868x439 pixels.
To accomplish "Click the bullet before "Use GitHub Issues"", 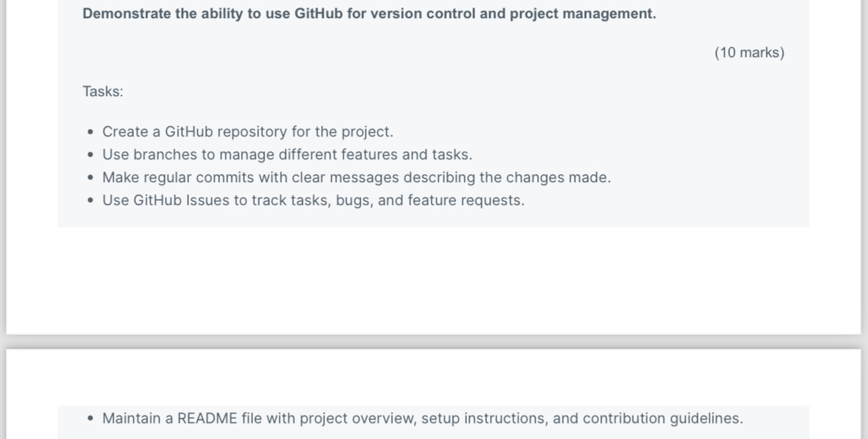I will click(91, 201).
